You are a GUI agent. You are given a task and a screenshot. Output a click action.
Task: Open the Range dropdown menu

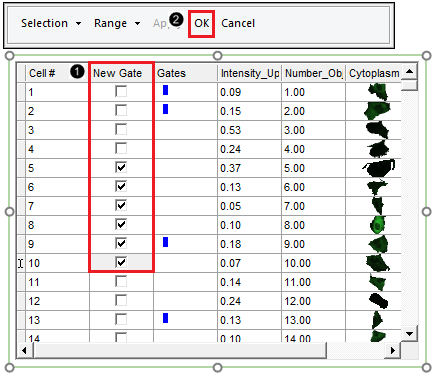[x=117, y=23]
